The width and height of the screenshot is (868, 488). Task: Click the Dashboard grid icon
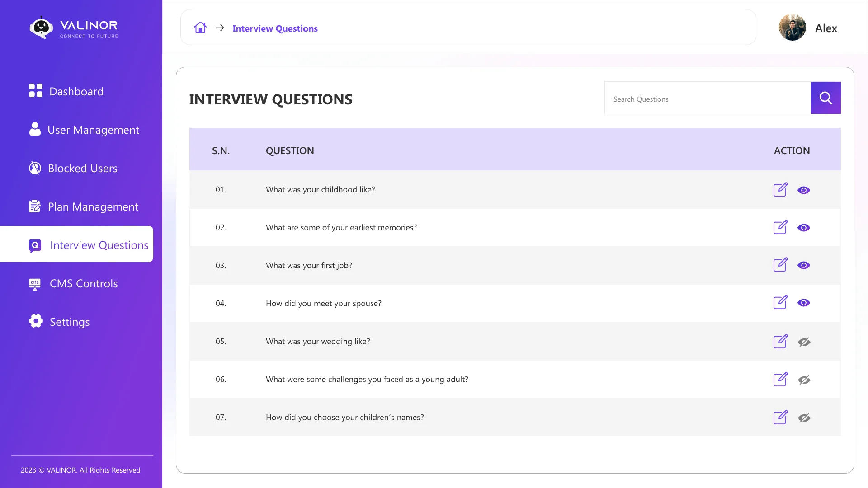coord(36,90)
